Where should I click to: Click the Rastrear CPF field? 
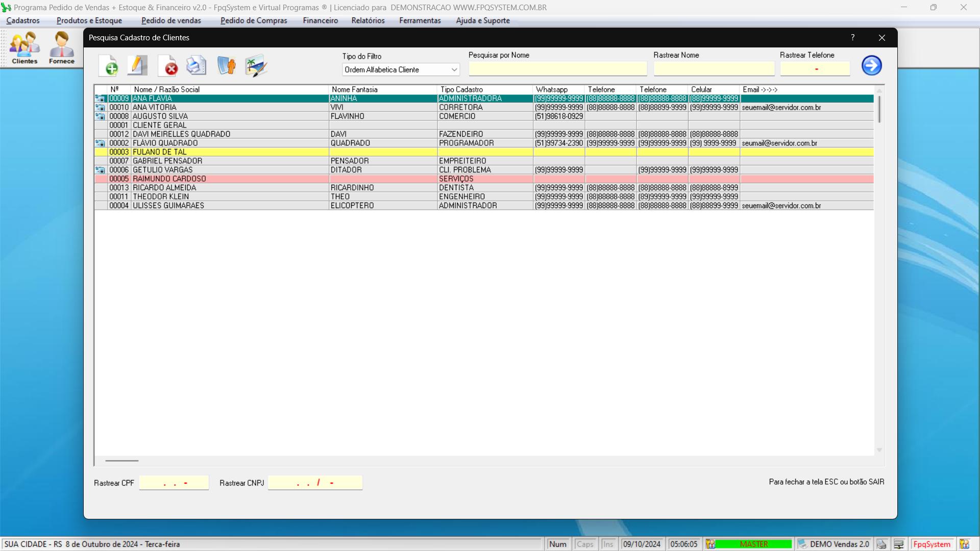[174, 483]
